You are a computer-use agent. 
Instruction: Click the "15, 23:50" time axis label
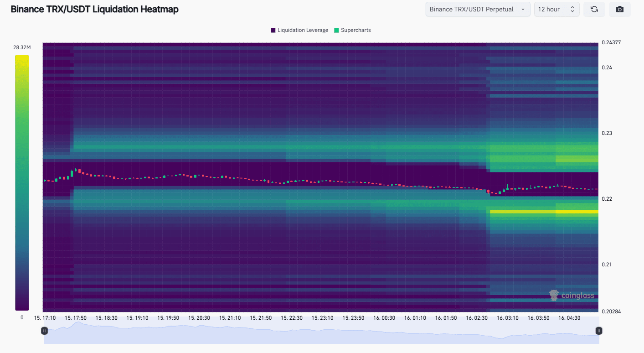coord(354,317)
